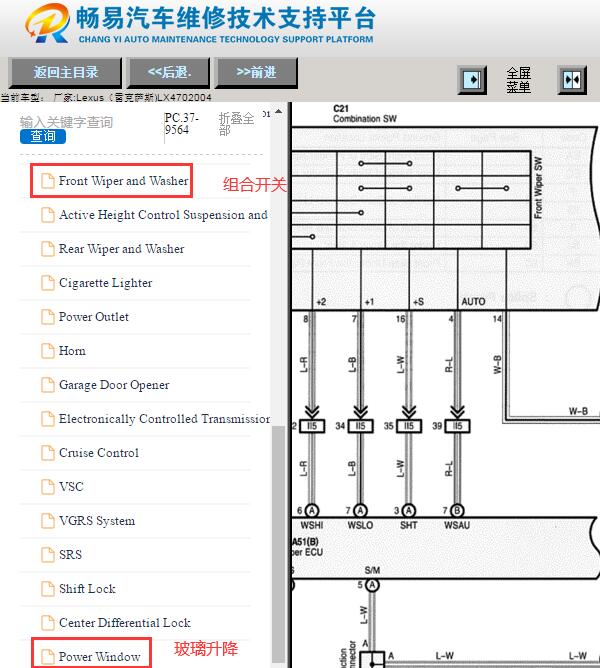Image resolution: width=600 pixels, height=668 pixels.
Task: Click the document icon beside SRS
Action: point(48,555)
